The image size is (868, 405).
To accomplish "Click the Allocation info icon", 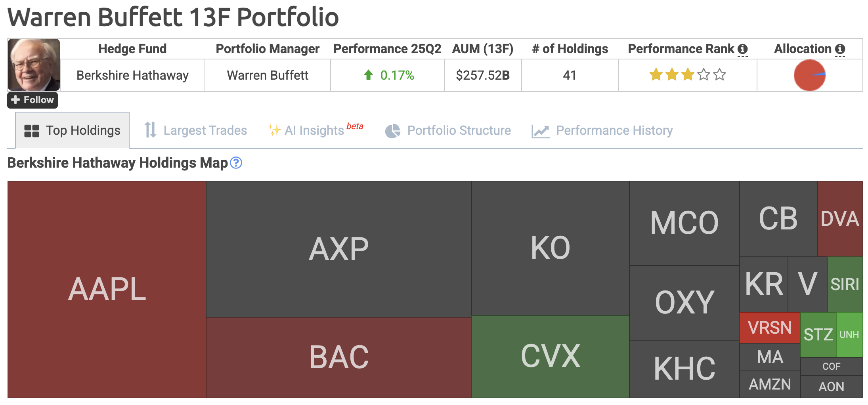I will coord(840,49).
